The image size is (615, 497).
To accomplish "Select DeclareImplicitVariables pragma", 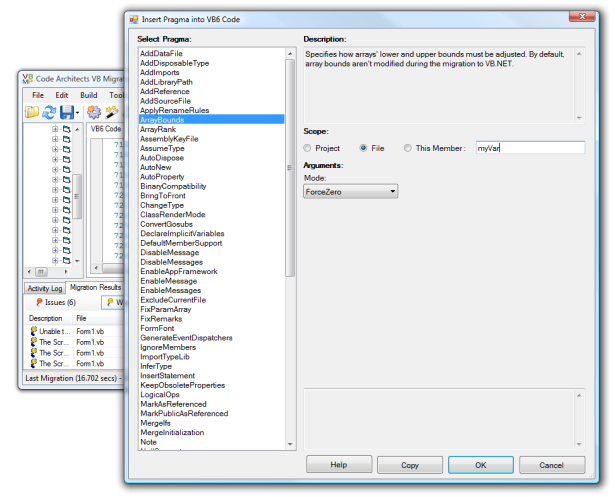I will 211,233.
